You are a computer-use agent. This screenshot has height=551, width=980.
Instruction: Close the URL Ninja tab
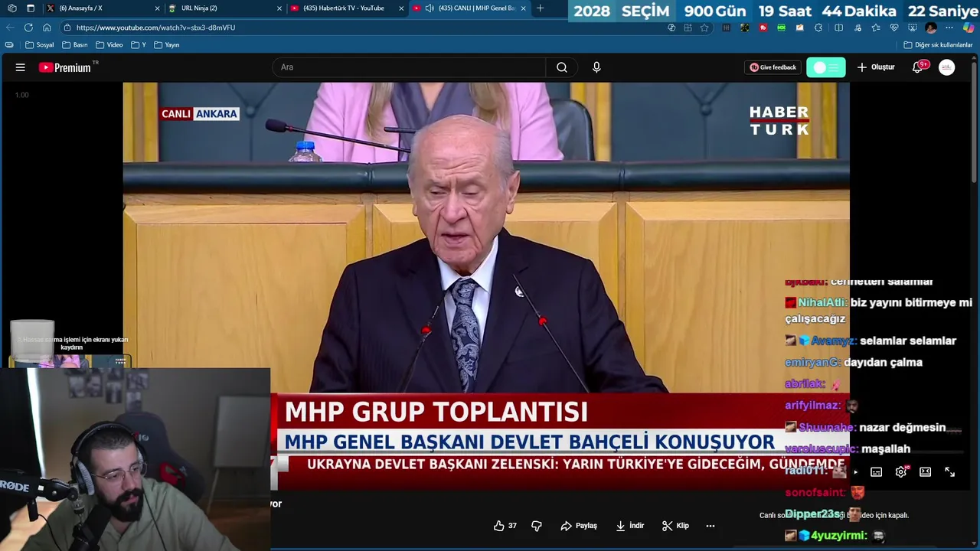click(279, 8)
